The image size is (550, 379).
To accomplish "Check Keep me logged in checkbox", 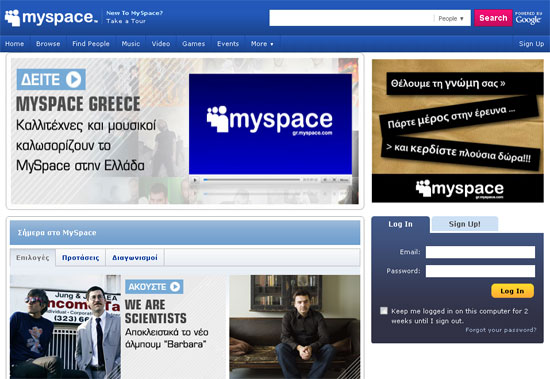I will [384, 311].
